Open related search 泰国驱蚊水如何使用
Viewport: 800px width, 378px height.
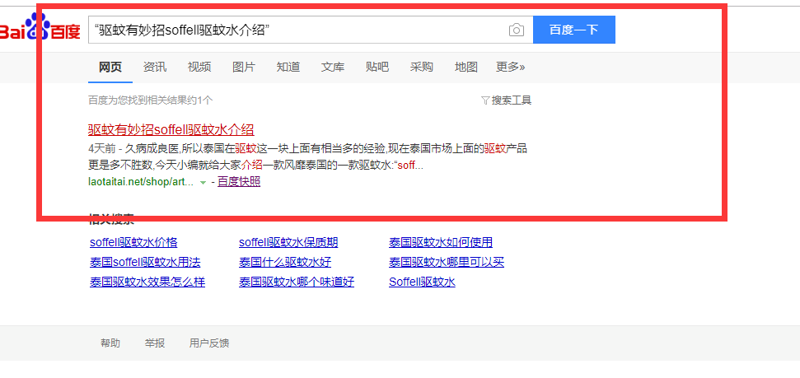[x=441, y=242]
